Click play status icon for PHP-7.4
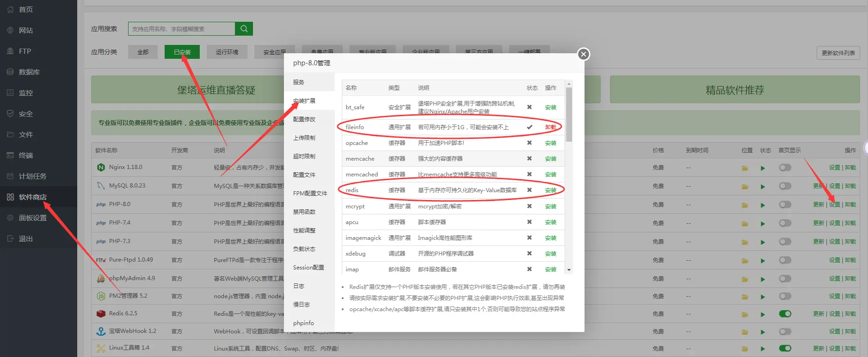Viewport: 868px width, 357px height. tap(763, 224)
